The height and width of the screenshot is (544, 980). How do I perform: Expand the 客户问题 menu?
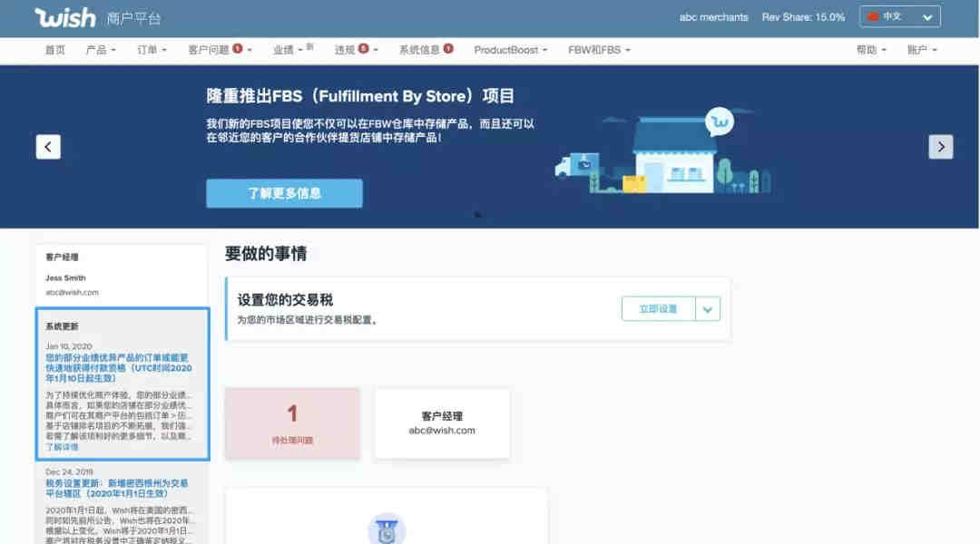[x=220, y=50]
